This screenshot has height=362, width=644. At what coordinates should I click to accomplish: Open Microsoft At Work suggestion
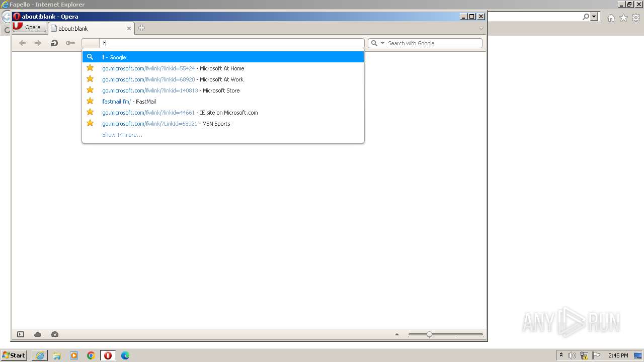[223, 79]
